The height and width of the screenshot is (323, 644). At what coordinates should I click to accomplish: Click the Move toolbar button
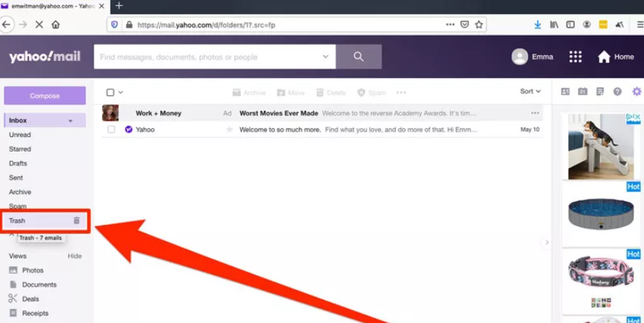coord(291,93)
